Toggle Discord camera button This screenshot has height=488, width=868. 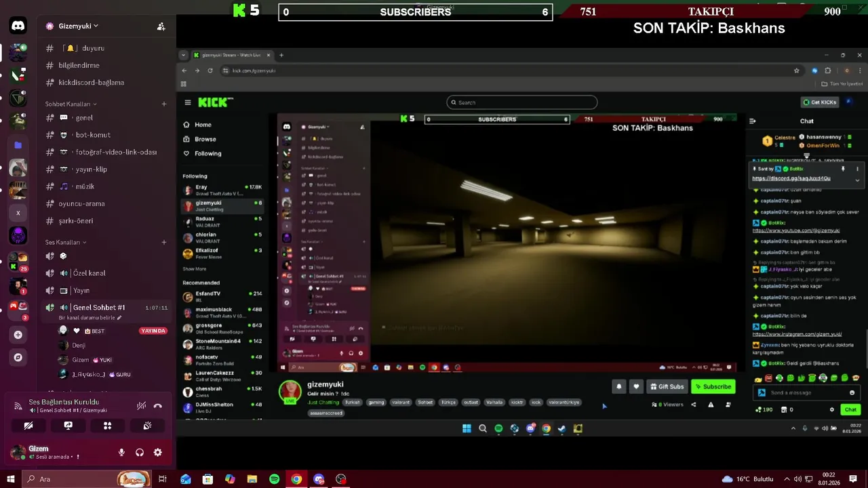pos(28,426)
